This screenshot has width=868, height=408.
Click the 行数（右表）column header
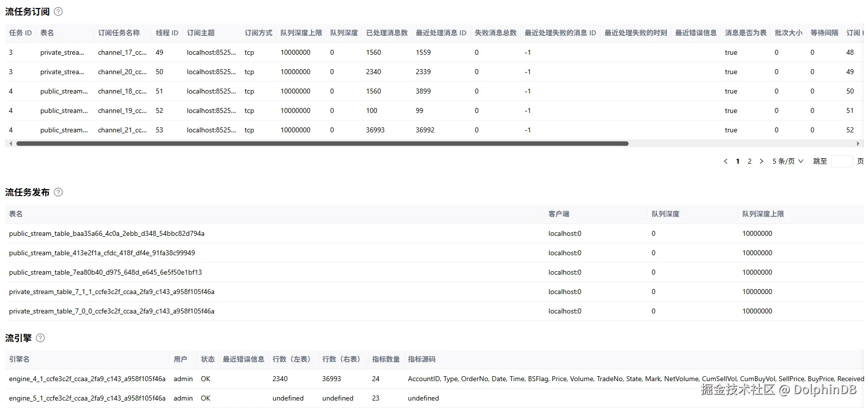pos(343,359)
